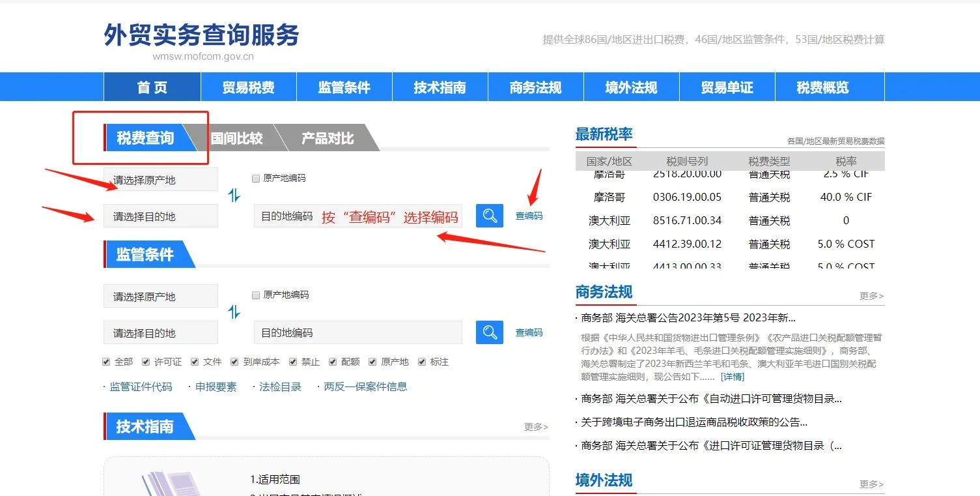
Task: Click the [详情] link in news summary
Action: pyautogui.click(x=732, y=377)
